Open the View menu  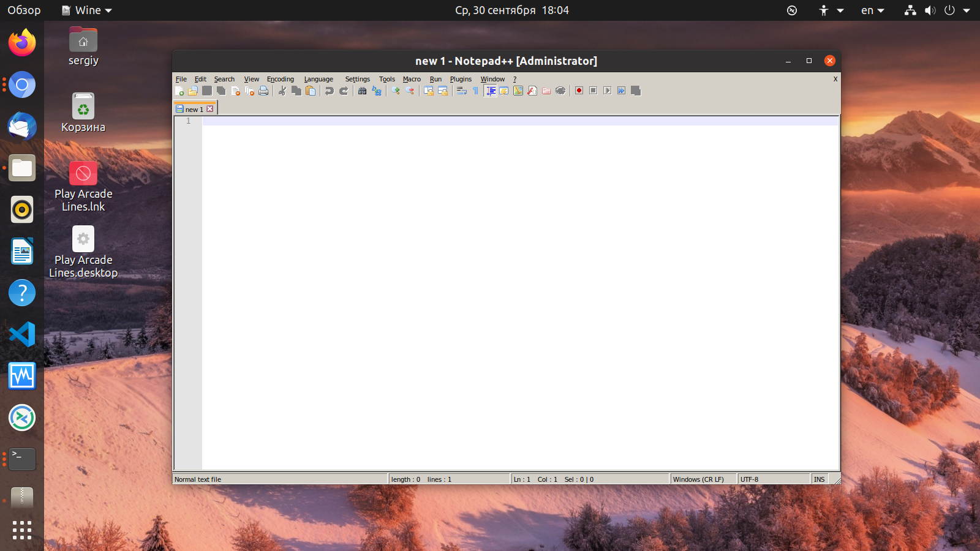[251, 79]
